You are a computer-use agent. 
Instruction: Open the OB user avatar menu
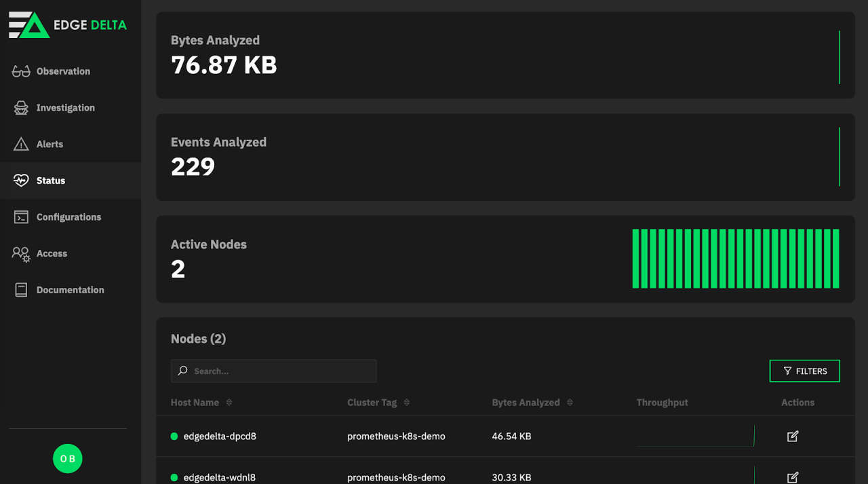point(68,459)
